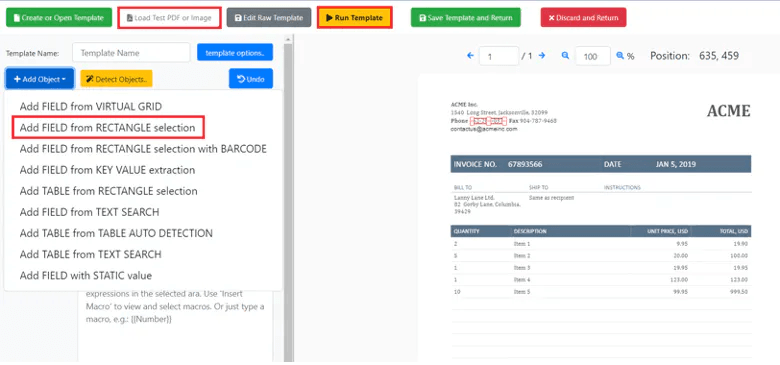
Task: Load a test PDF or image
Action: [170, 17]
